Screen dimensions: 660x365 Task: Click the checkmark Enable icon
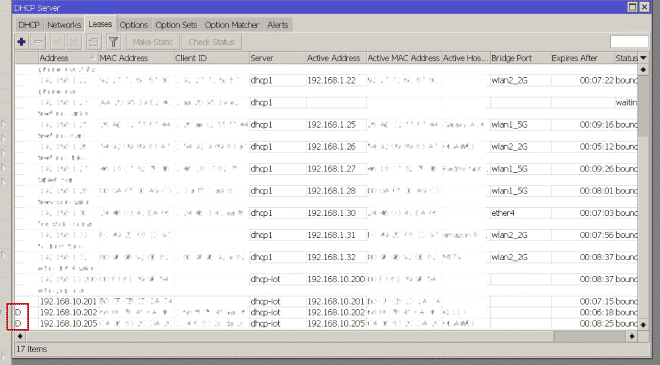click(x=57, y=42)
